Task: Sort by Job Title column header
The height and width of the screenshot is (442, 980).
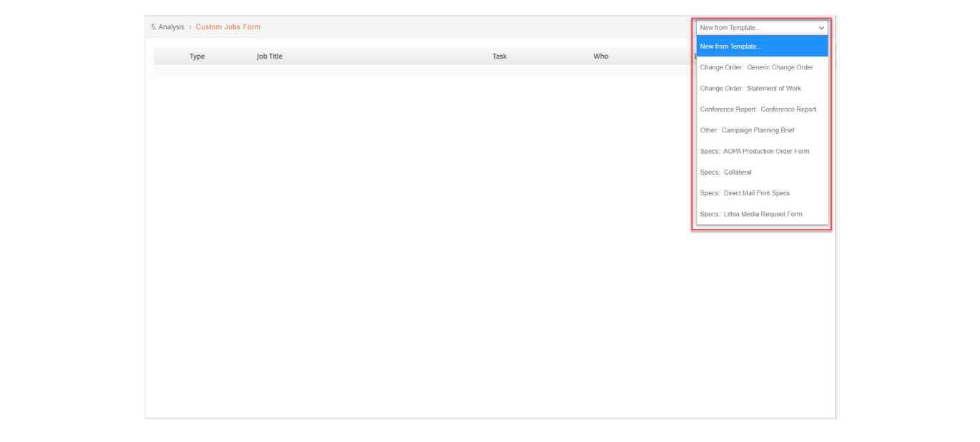Action: (270, 57)
